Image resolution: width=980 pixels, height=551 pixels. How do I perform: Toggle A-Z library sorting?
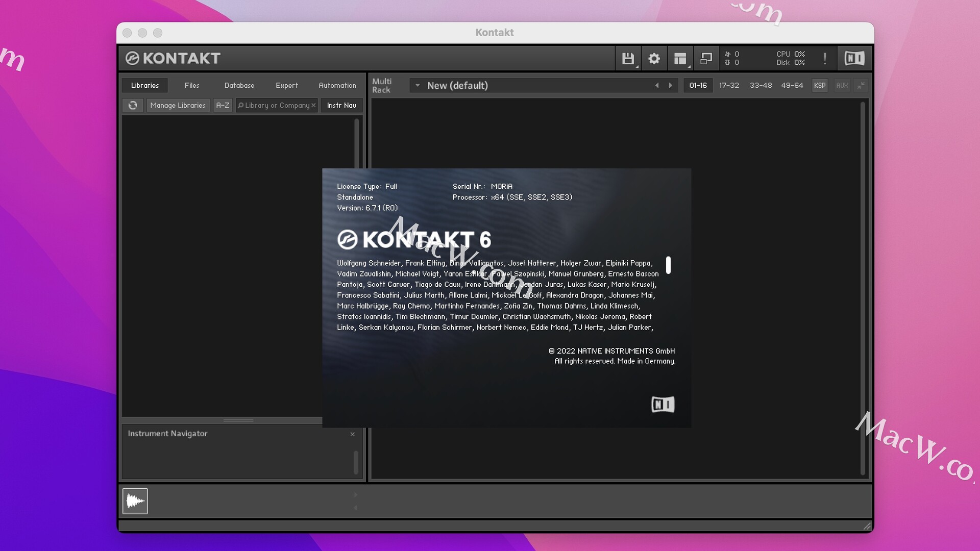pyautogui.click(x=223, y=105)
